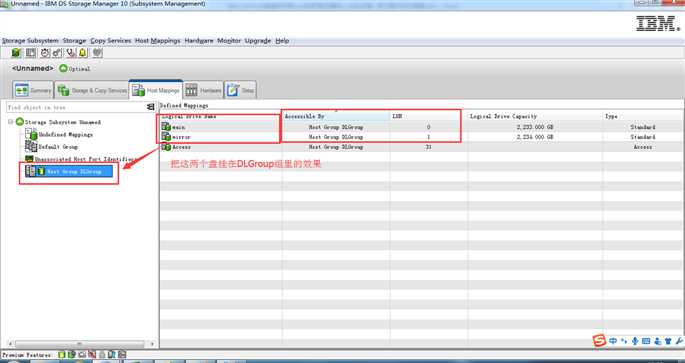This screenshot has width=685, height=363.
Task: Open the Hardware menu
Action: click(199, 41)
